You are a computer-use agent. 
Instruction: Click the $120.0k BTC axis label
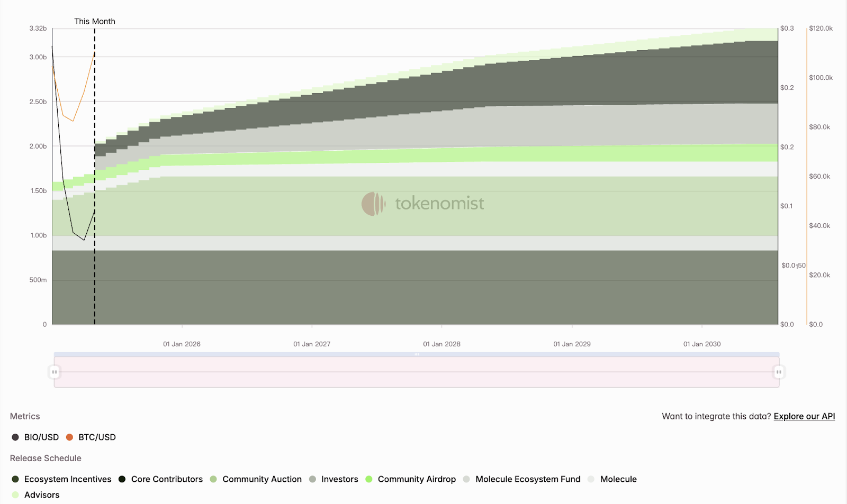point(821,29)
